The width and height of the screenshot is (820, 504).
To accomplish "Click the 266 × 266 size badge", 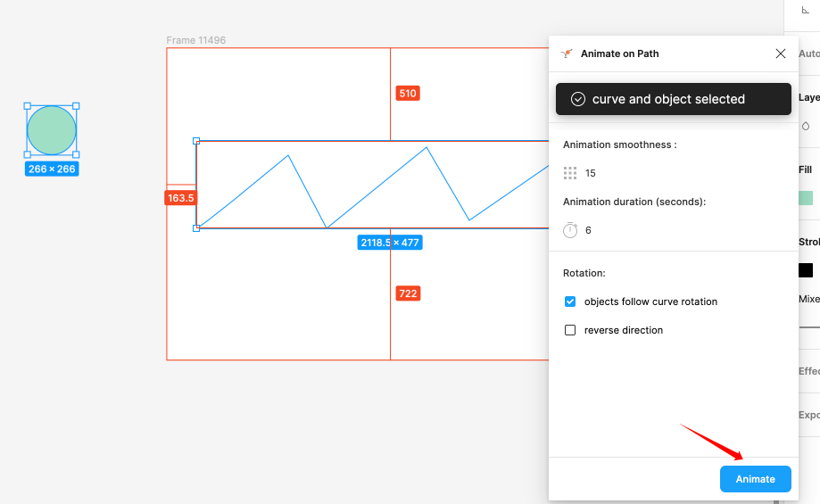I will tap(52, 169).
